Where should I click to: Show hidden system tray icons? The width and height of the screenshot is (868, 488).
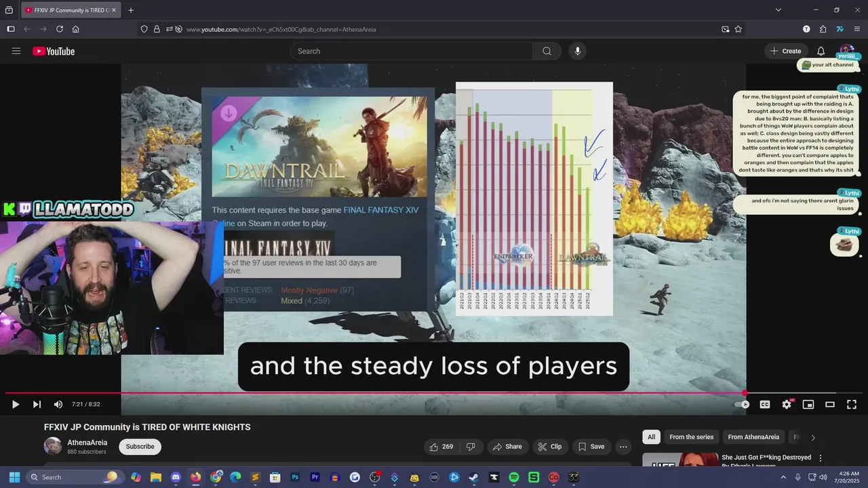pos(784,477)
